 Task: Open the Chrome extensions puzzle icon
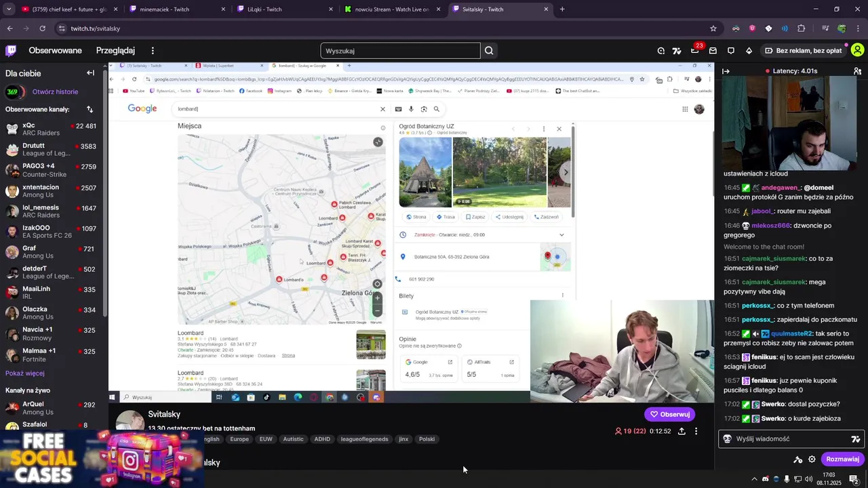[x=802, y=28]
